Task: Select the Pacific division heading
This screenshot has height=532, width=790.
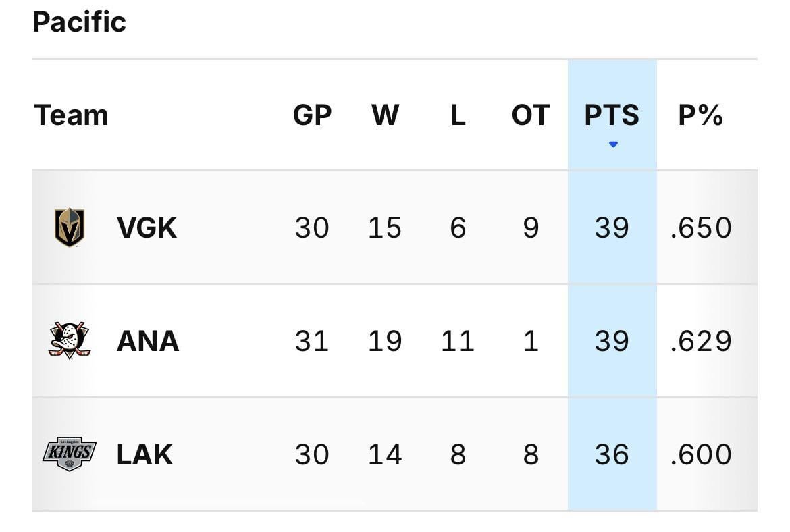Action: (79, 22)
